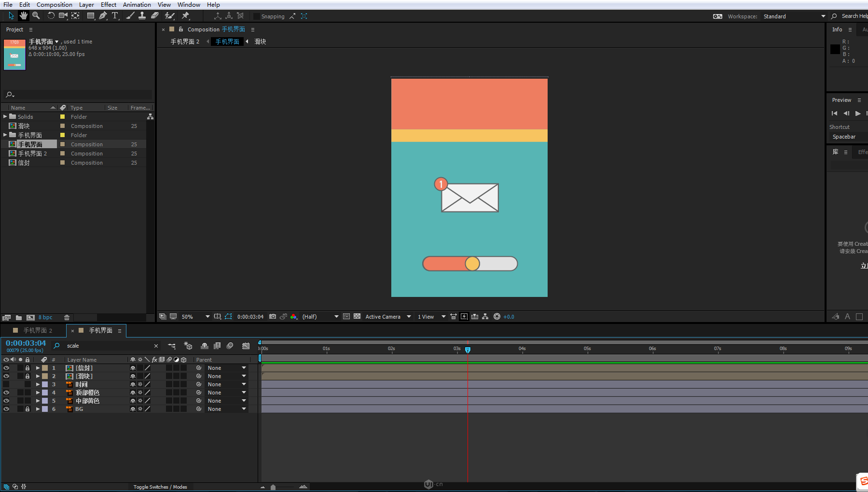Select the Zoom tool

36,16
